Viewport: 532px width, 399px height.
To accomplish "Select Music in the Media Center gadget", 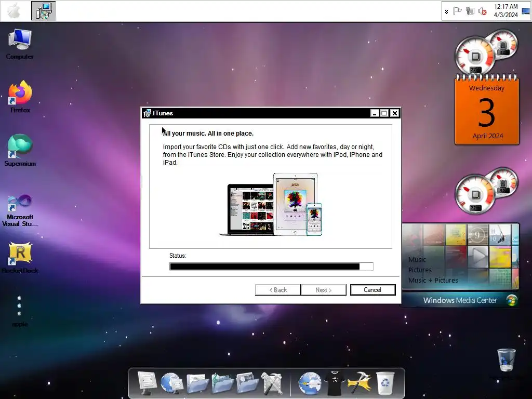I will pyautogui.click(x=417, y=260).
